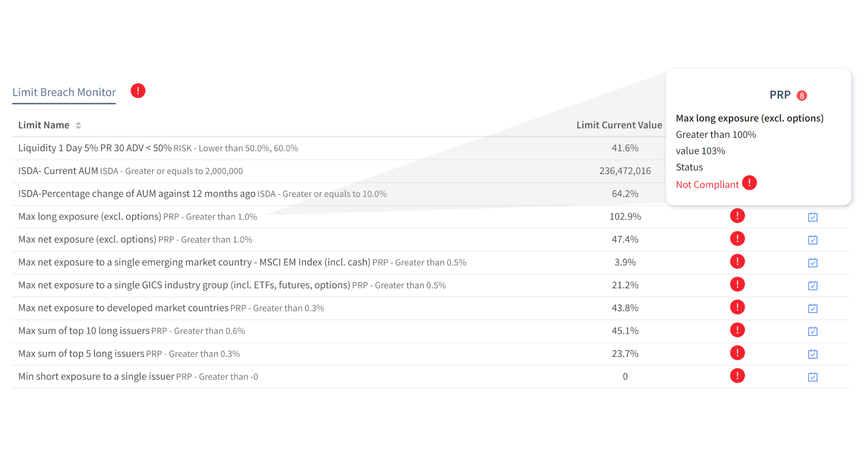868x456 pixels.
Task: Click the red breach icon on Max long exposure row
Action: (x=737, y=216)
